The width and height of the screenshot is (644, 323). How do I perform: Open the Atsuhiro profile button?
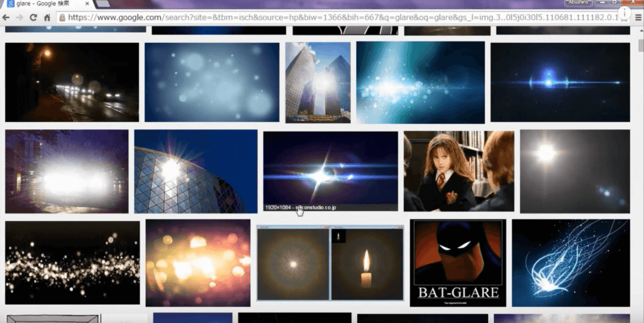[x=578, y=4]
